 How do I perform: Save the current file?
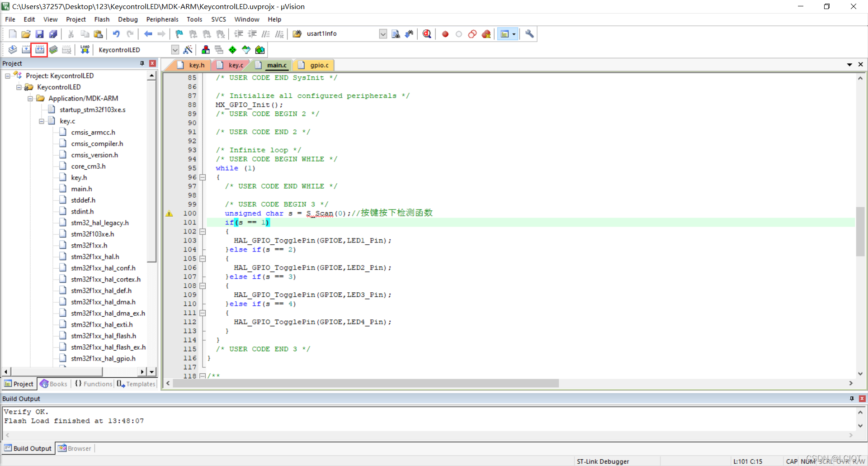click(x=39, y=34)
